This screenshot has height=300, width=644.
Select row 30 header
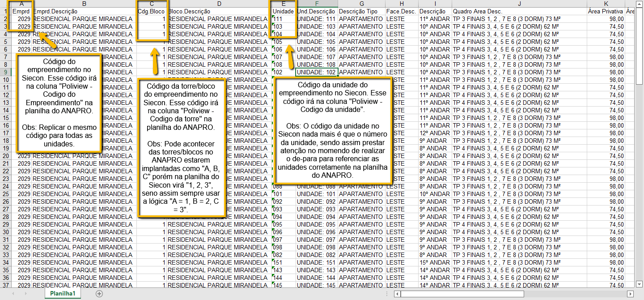pyautogui.click(x=5, y=232)
